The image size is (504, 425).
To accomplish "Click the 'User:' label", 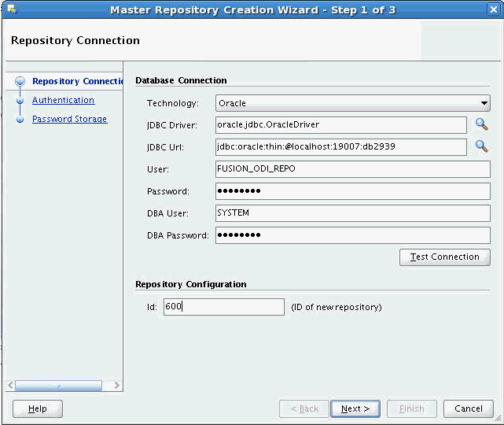I will click(158, 169).
